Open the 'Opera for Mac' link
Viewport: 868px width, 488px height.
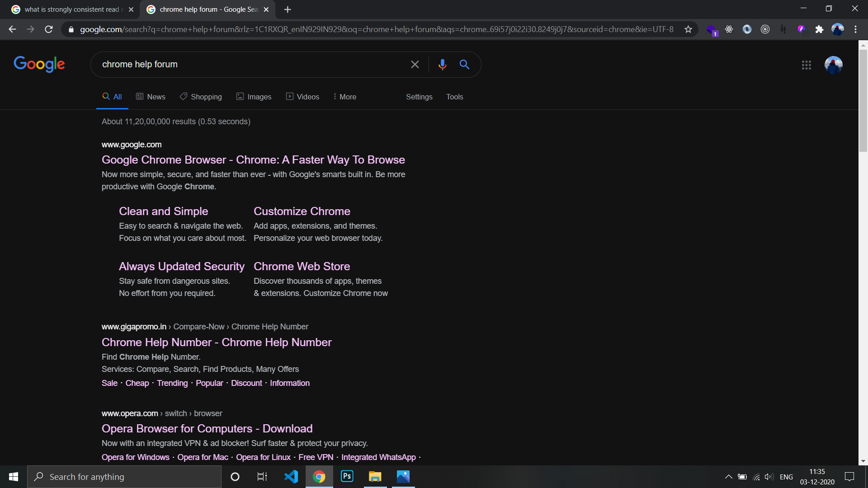[203, 457]
